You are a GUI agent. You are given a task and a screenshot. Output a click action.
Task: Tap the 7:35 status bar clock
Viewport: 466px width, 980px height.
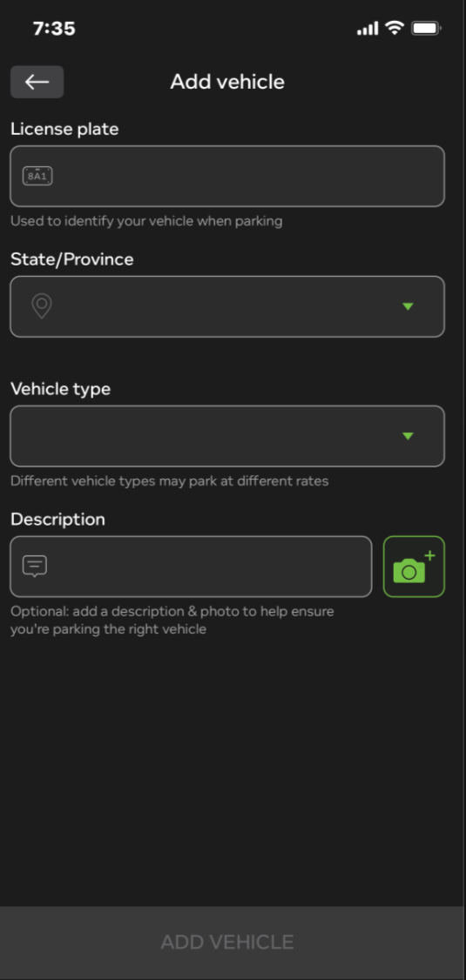click(54, 28)
